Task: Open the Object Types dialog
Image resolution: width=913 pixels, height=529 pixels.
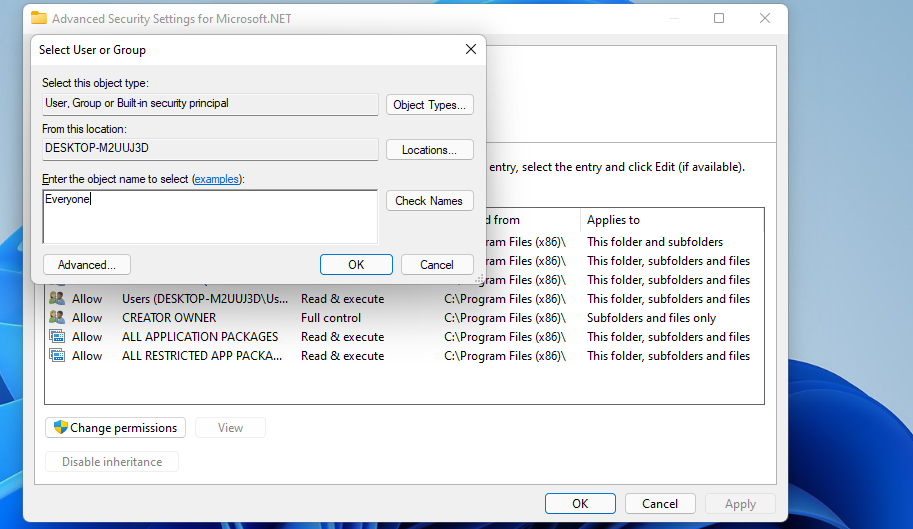Action: [430, 105]
